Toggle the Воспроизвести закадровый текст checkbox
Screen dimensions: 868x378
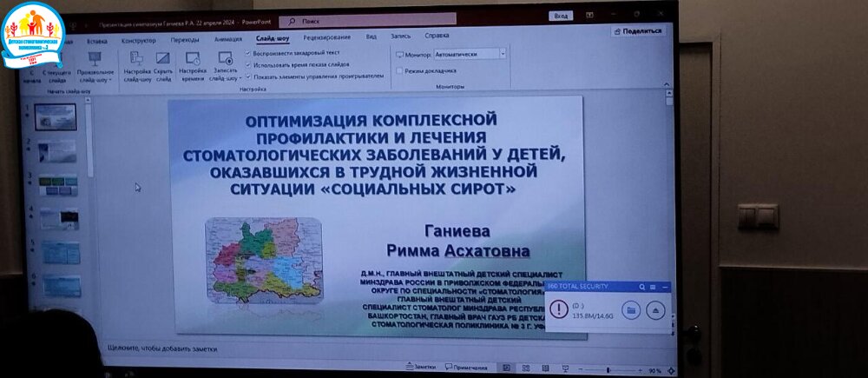(x=248, y=53)
